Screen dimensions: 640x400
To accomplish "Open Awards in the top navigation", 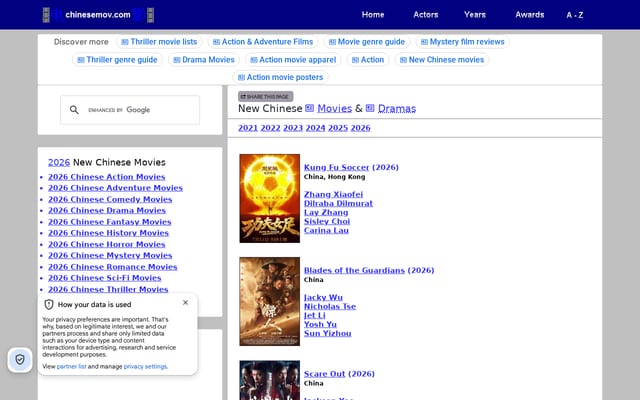I will pos(529,15).
